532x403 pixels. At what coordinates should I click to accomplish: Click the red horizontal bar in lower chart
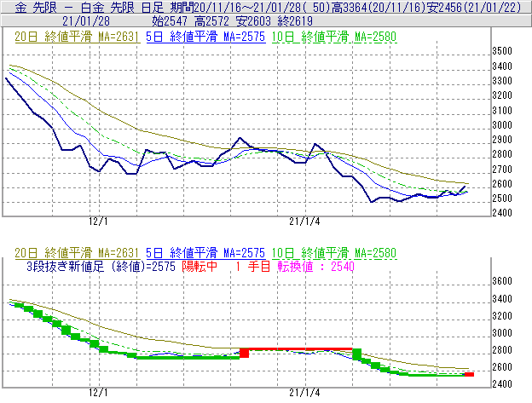[301, 348]
